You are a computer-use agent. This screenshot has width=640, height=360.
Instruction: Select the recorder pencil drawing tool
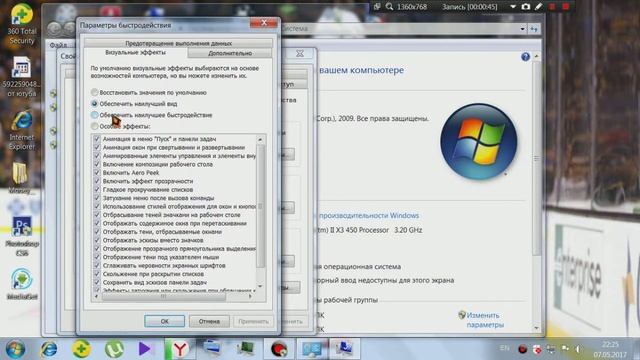[x=539, y=7]
